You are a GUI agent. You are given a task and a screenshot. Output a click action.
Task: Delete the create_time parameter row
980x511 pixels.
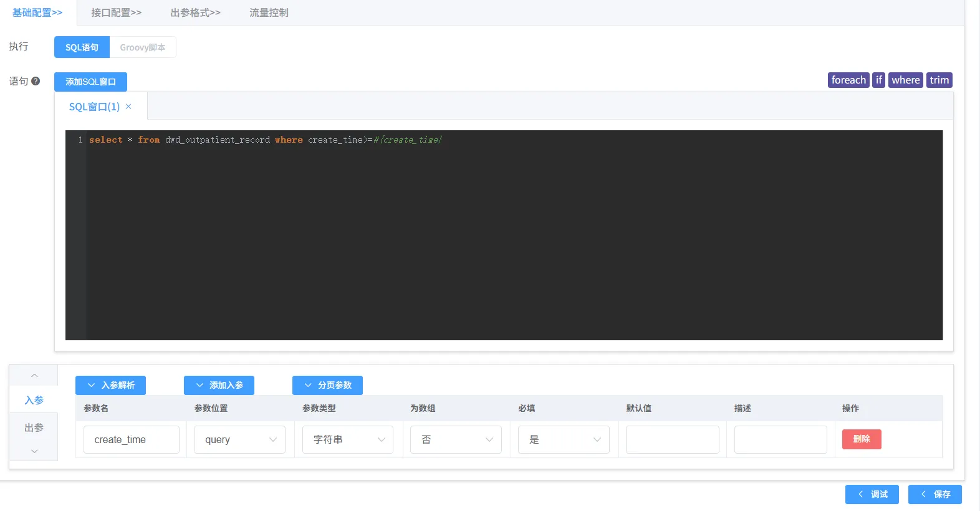pyautogui.click(x=862, y=439)
